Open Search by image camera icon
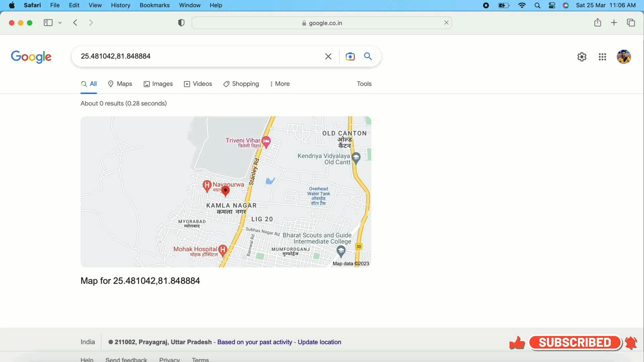 click(350, 57)
